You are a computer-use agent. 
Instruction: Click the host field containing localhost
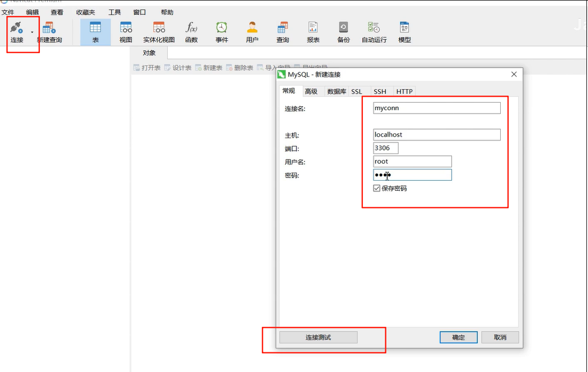(x=437, y=134)
